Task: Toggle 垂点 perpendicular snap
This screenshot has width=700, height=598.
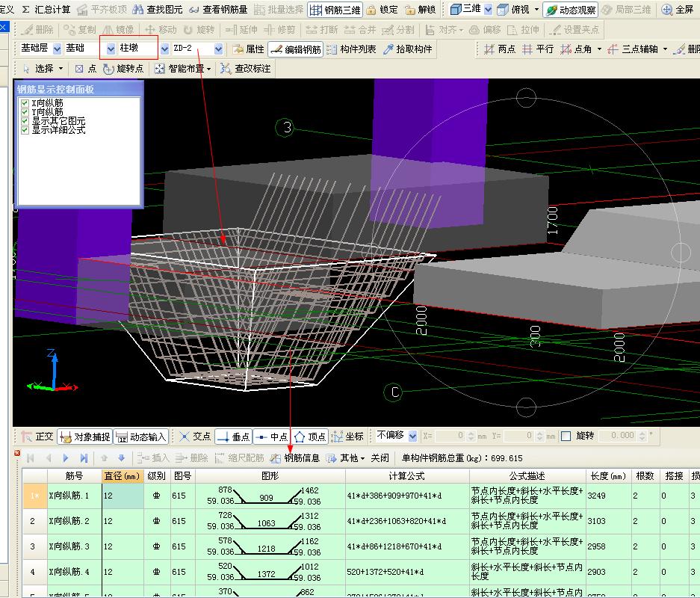Action: (x=234, y=437)
